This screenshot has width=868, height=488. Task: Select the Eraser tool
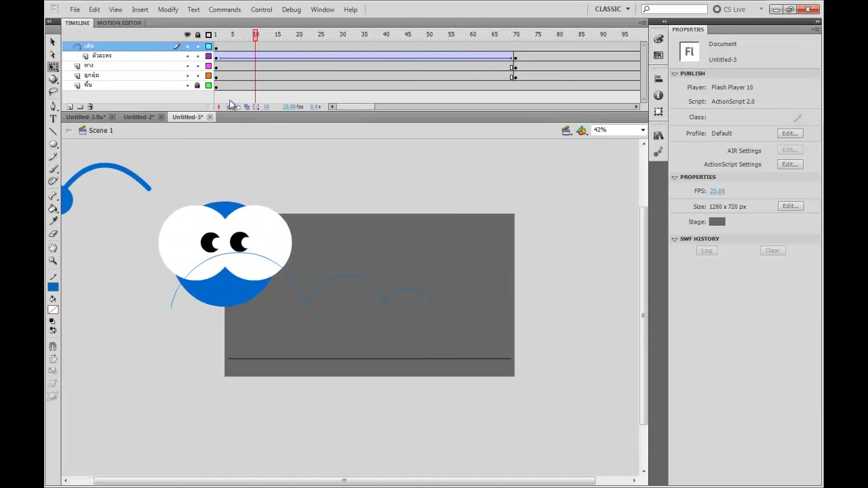53,233
